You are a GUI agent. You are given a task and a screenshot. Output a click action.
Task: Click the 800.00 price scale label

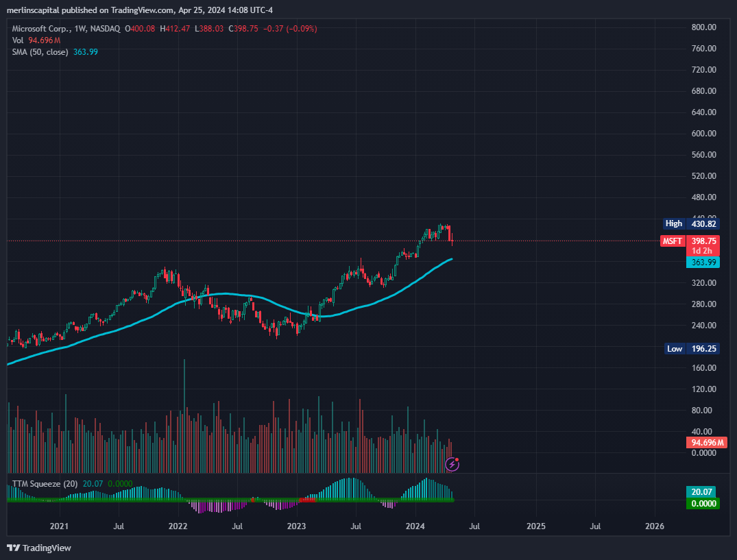click(x=703, y=27)
